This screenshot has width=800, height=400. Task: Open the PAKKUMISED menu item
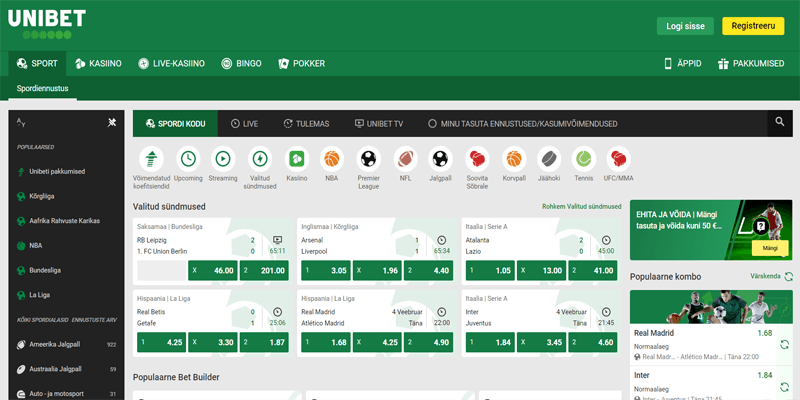pos(751,64)
